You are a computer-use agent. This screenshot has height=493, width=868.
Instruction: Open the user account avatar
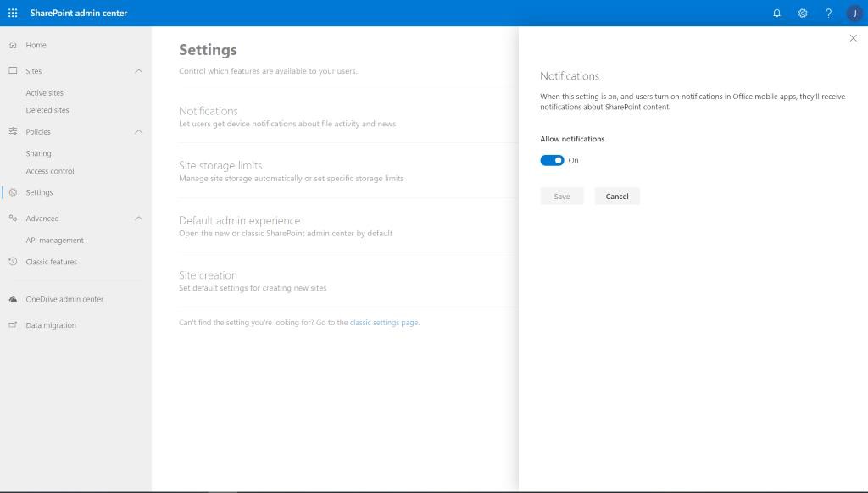coord(854,14)
